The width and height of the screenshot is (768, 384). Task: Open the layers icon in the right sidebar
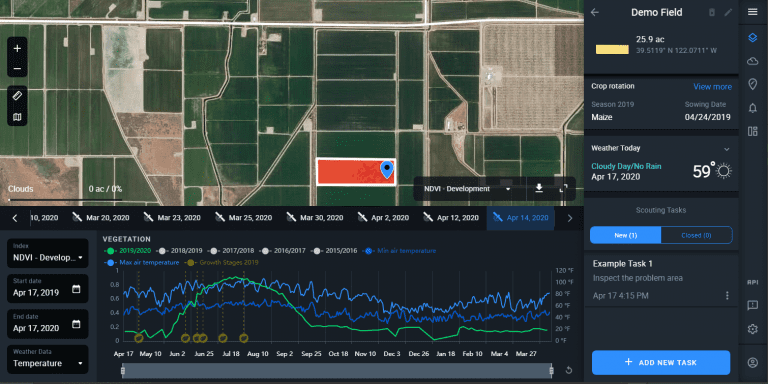pos(753,38)
